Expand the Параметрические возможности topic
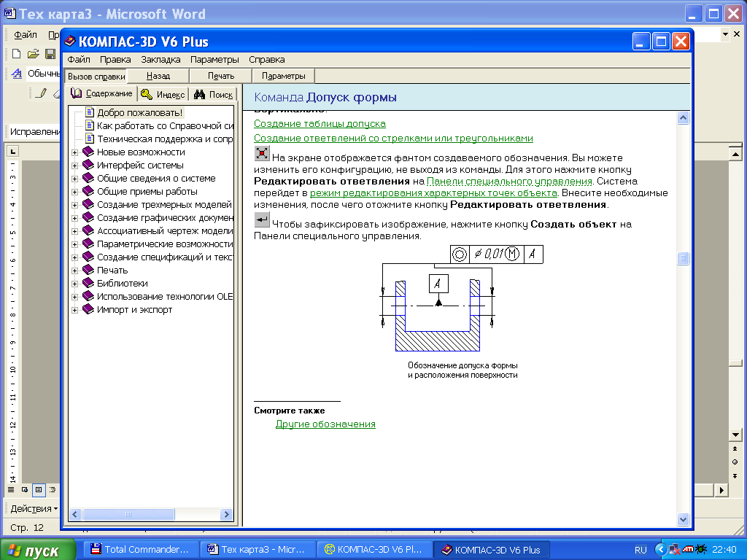Screen dimensions: 747x560 coord(75,244)
